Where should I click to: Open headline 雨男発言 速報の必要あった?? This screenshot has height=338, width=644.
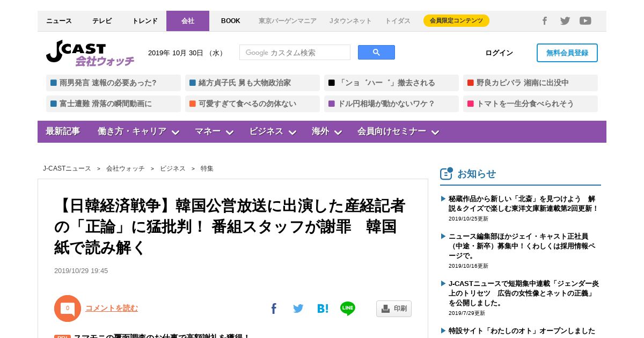coord(113,83)
